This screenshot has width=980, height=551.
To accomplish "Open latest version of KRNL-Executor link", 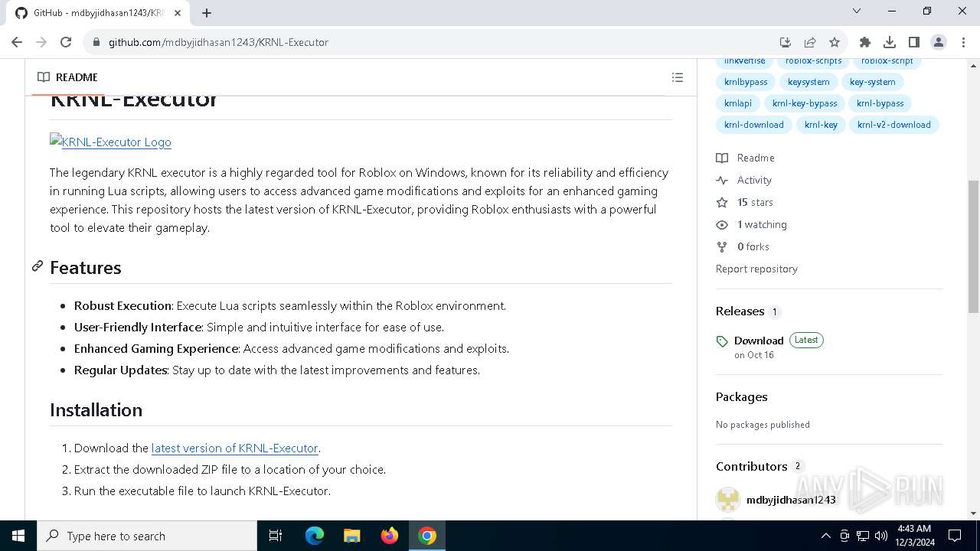I will (x=234, y=448).
